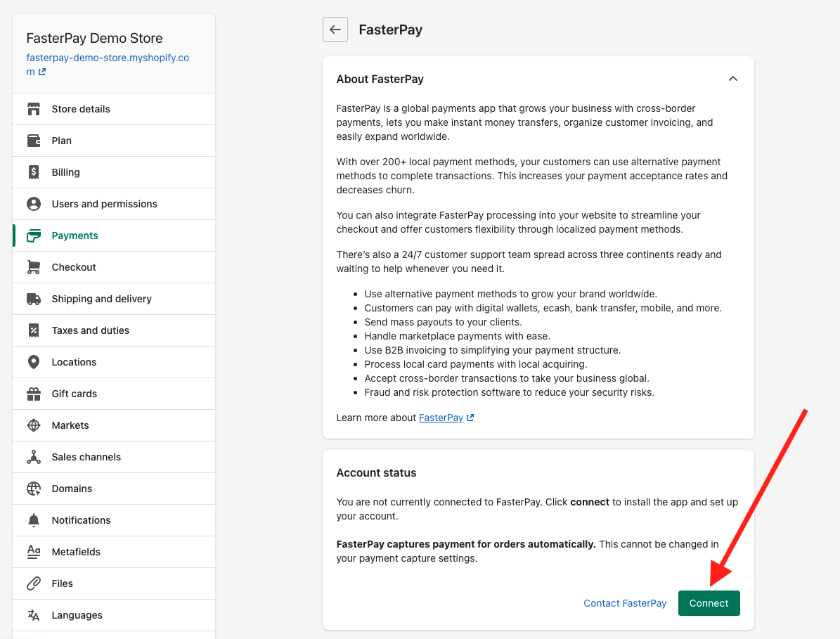
Task: Go to Languages settings
Action: point(114,615)
